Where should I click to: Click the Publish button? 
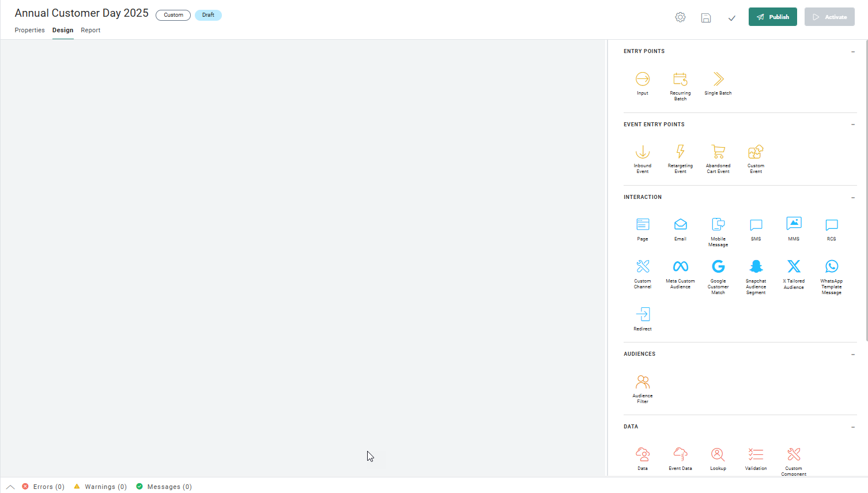click(x=772, y=17)
